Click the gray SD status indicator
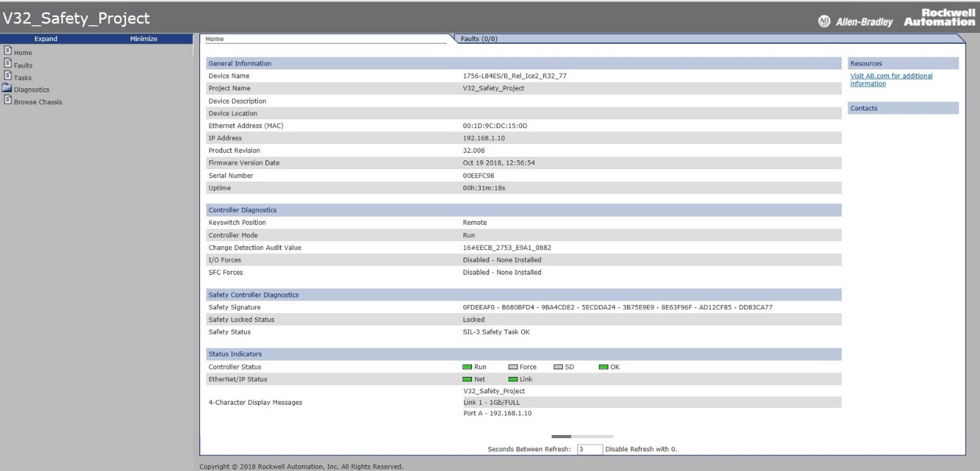 (558, 367)
